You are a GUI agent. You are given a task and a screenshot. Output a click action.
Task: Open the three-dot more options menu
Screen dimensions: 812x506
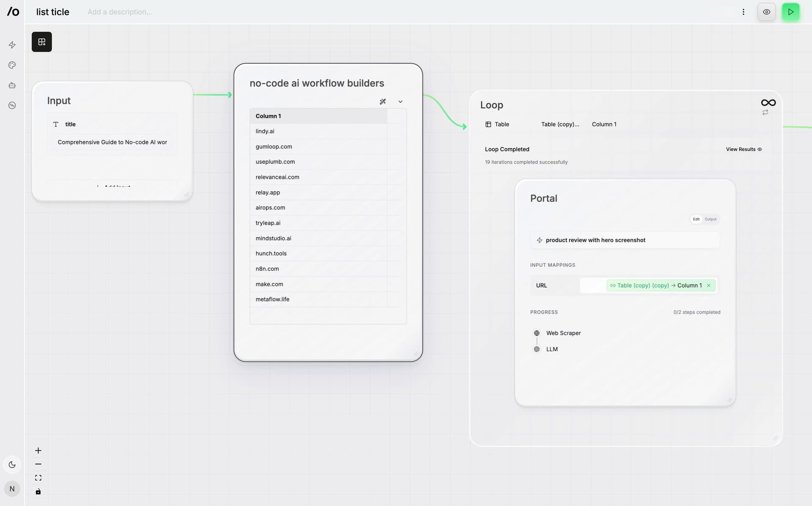743,12
